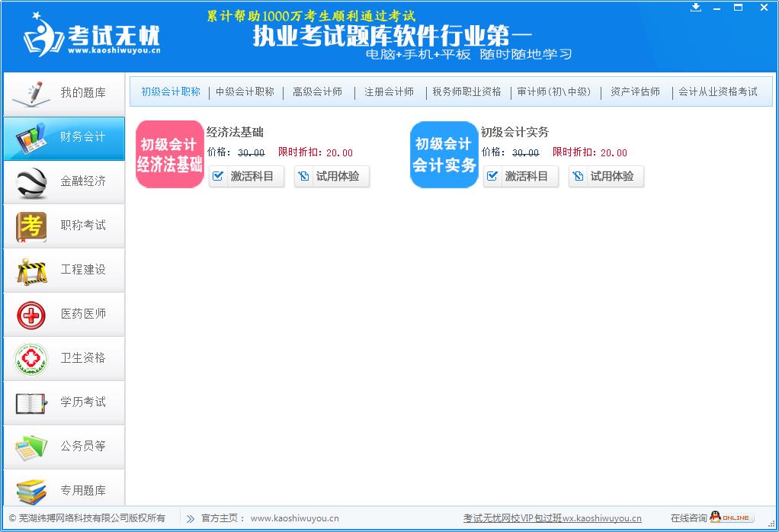Click the 金融经济 globe icon

point(30,183)
